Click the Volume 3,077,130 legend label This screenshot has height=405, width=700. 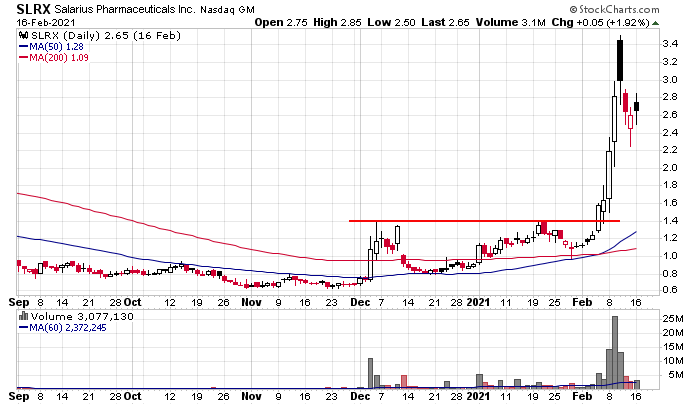coord(82,317)
